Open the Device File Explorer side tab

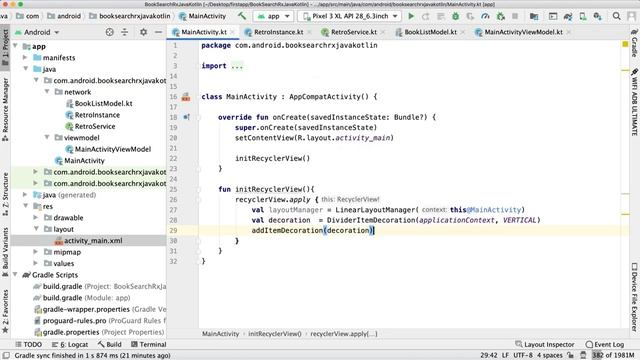(x=634, y=297)
